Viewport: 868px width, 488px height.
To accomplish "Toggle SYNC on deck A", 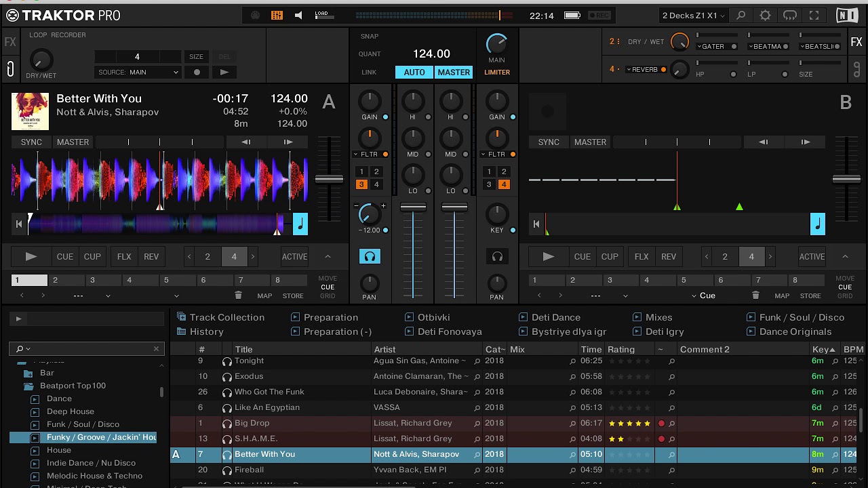I will (31, 142).
